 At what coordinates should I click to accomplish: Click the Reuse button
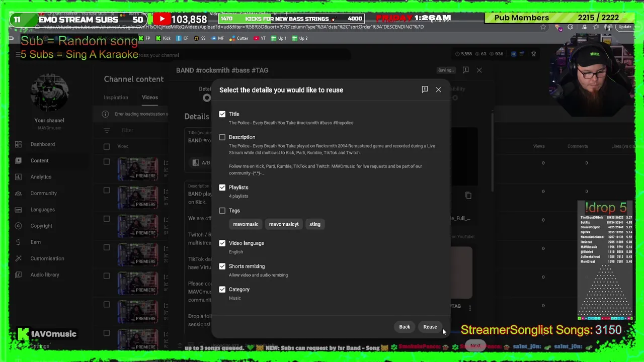[430, 327]
